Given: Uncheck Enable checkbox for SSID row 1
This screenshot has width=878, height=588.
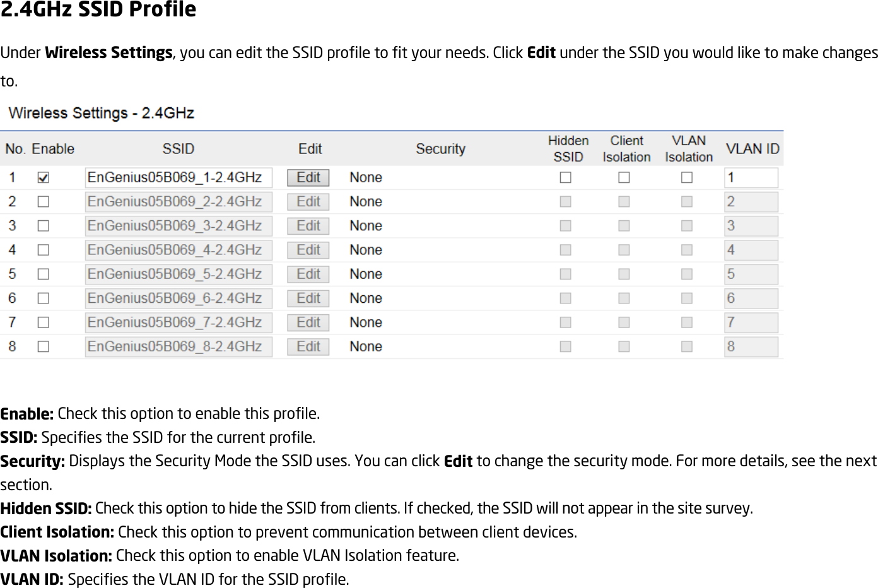Looking at the screenshot, I should pyautogui.click(x=43, y=178).
